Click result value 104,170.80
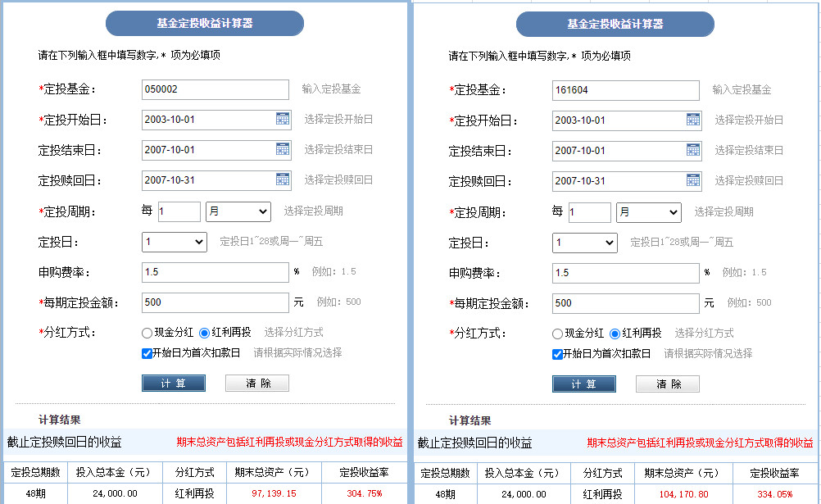The width and height of the screenshot is (821, 504). pyautogui.click(x=684, y=494)
